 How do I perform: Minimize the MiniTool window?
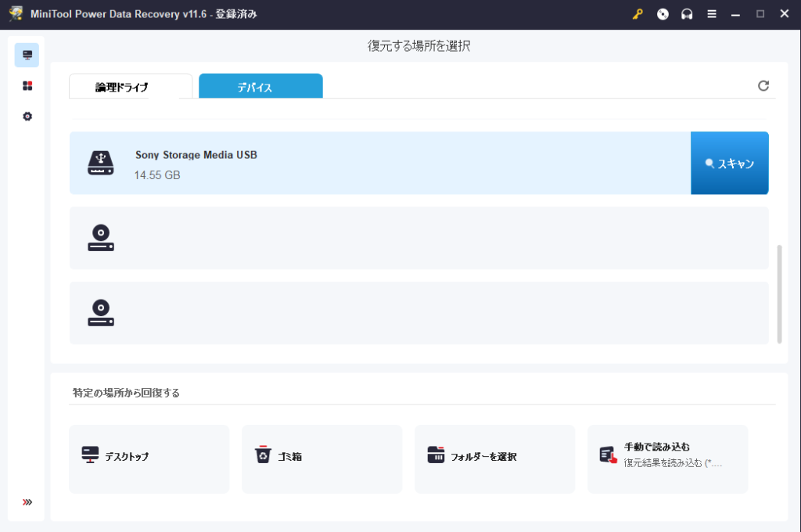[735, 14]
